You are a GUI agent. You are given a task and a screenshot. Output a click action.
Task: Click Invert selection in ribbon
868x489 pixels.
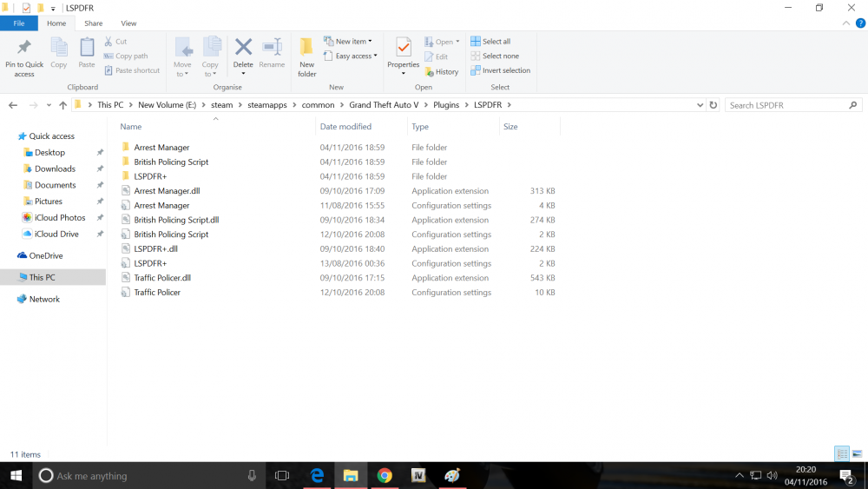[501, 70]
